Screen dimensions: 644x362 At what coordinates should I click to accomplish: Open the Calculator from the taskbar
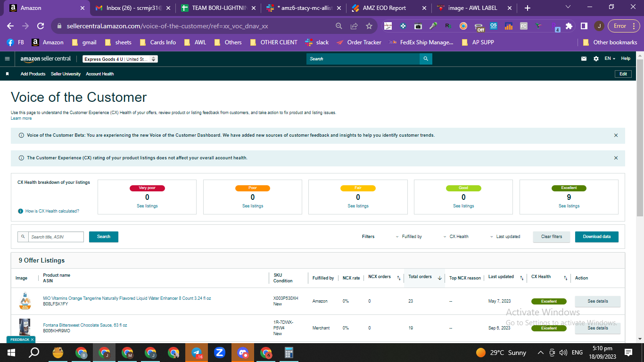point(289,353)
